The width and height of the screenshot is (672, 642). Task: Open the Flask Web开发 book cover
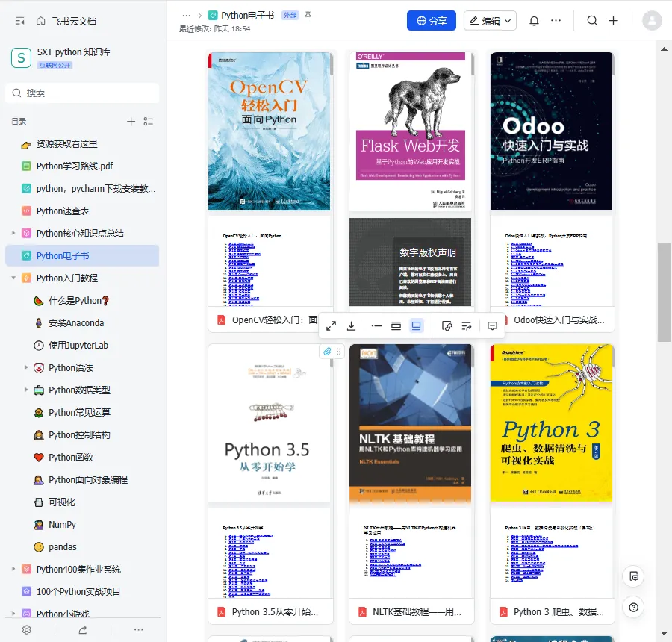tap(410, 131)
